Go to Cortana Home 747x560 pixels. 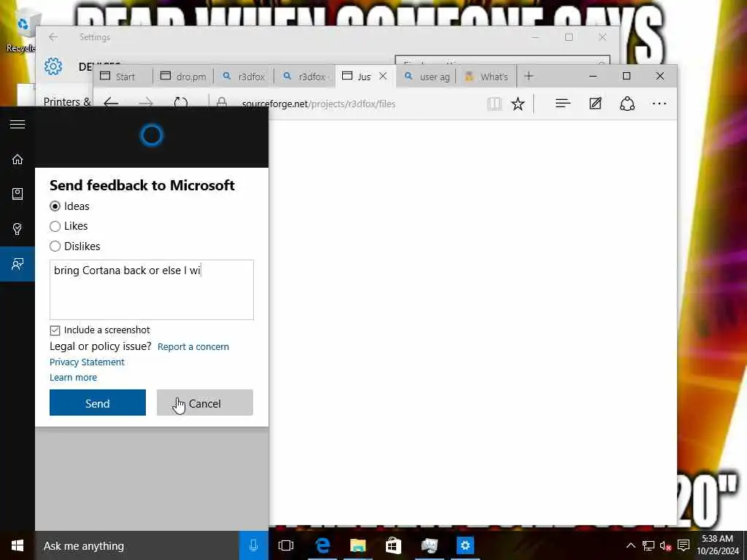(18, 159)
